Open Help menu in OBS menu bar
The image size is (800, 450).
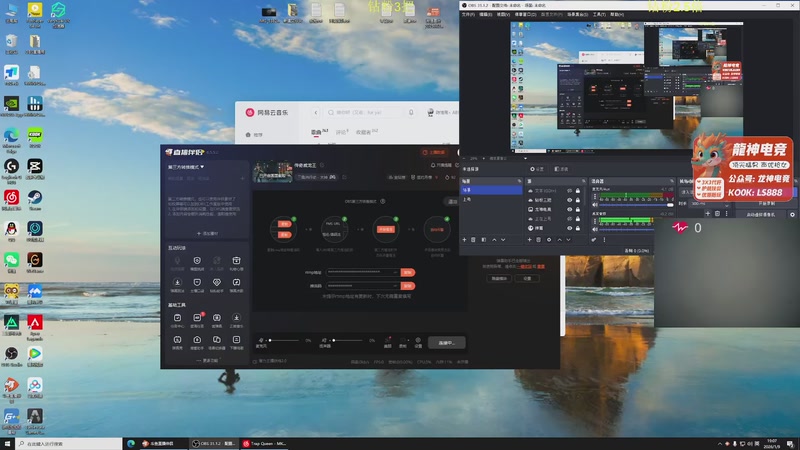click(x=616, y=14)
